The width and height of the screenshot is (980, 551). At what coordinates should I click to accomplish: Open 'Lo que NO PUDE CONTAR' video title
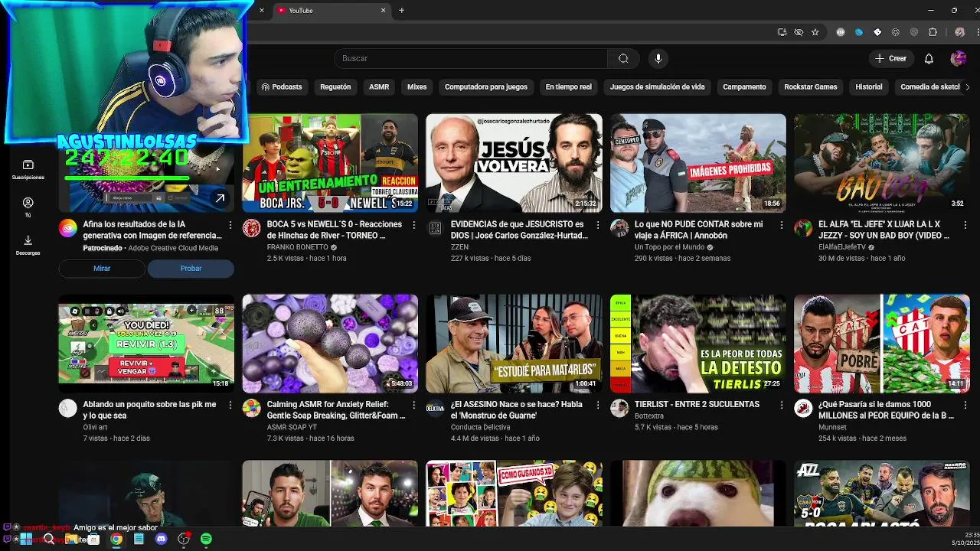click(x=698, y=230)
